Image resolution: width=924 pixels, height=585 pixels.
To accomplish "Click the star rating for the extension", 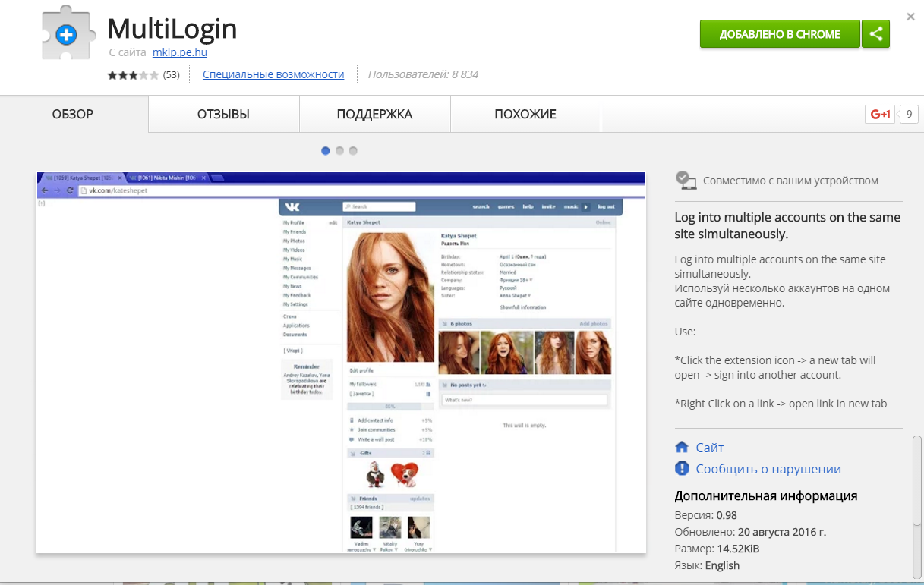I will tap(133, 75).
